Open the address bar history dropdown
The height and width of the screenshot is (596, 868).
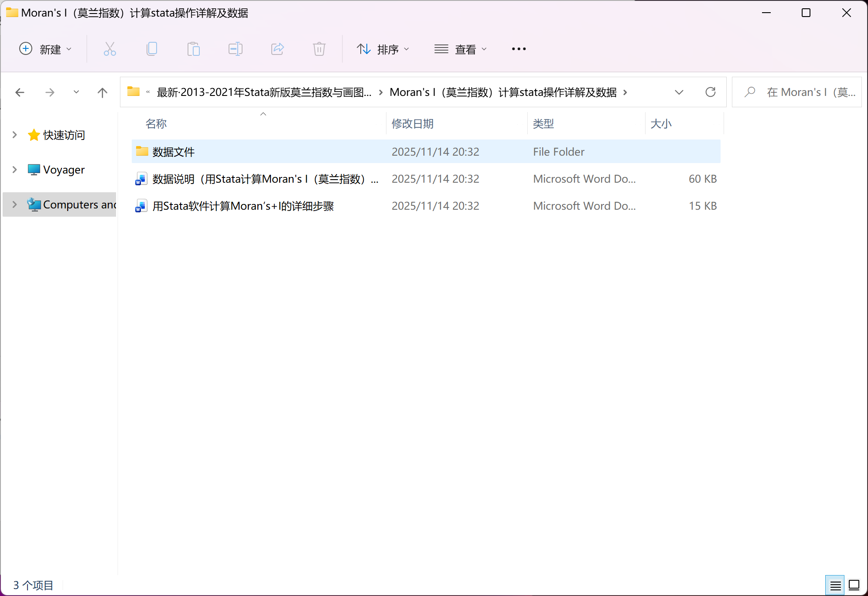click(679, 92)
